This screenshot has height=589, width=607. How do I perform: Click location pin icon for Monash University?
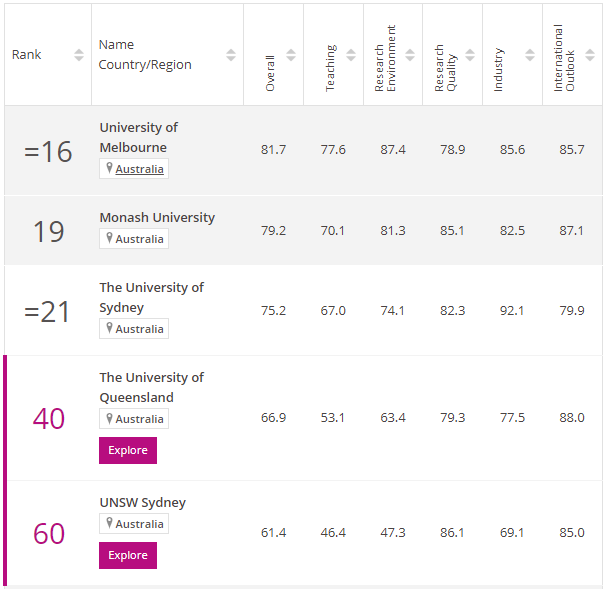click(x=110, y=238)
